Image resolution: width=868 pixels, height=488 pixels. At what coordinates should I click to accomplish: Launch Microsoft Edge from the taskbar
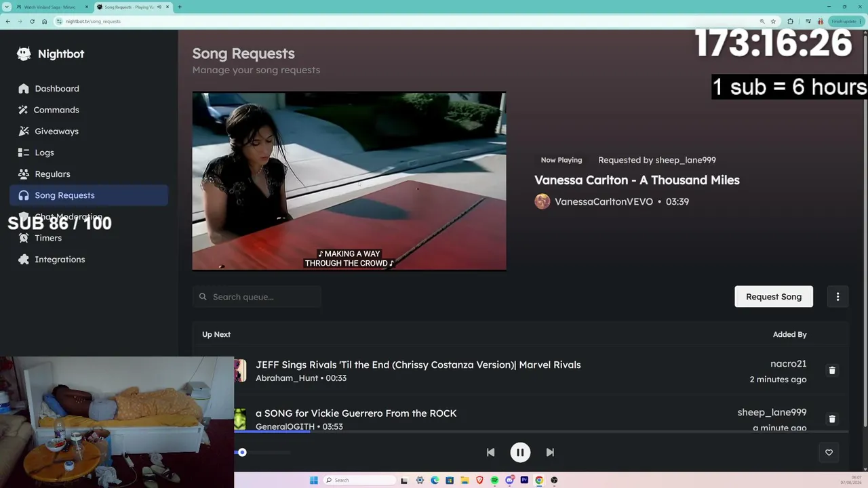(435, 480)
